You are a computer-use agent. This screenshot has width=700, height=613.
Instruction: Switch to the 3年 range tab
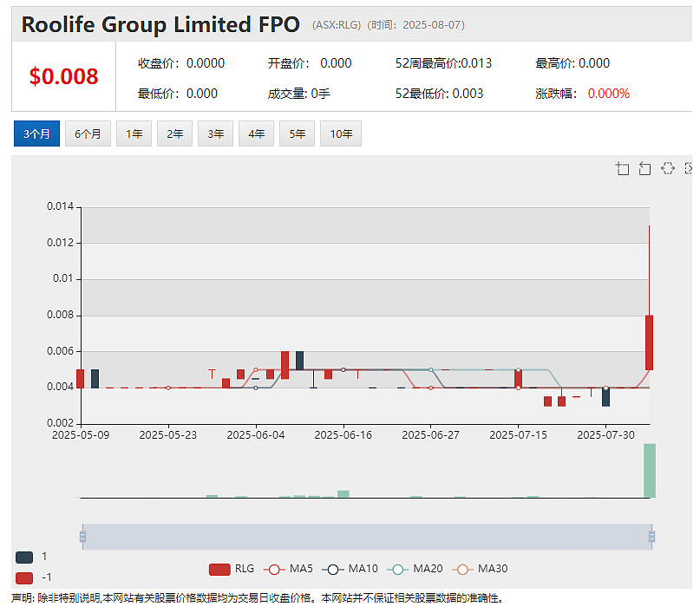[216, 134]
